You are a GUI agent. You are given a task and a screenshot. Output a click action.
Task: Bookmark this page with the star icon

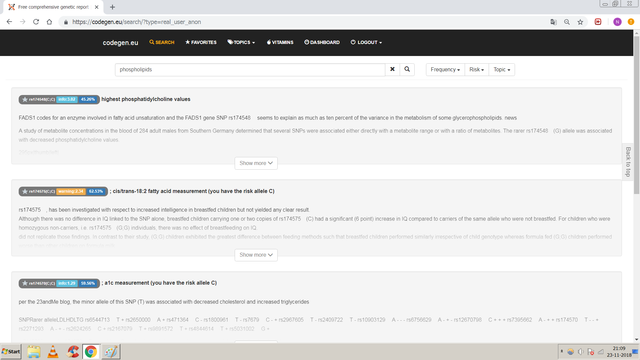(580, 22)
